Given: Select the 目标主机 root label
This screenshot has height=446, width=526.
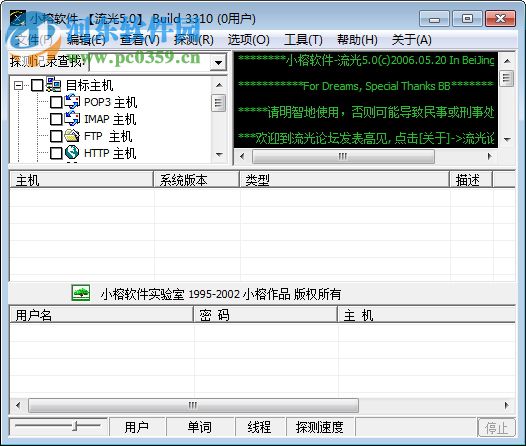Looking at the screenshot, I should click(x=90, y=85).
